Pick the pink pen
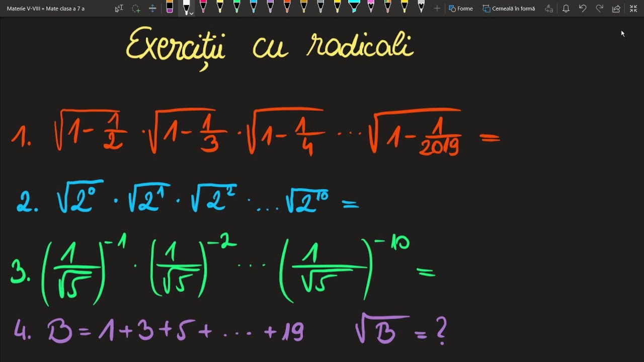 pyautogui.click(x=203, y=7)
